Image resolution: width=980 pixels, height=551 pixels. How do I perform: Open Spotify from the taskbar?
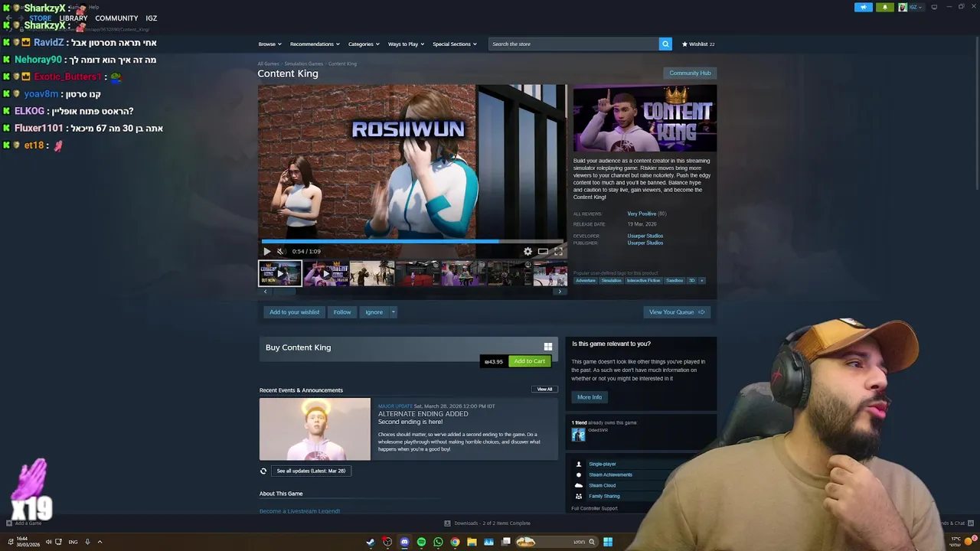[x=421, y=542]
